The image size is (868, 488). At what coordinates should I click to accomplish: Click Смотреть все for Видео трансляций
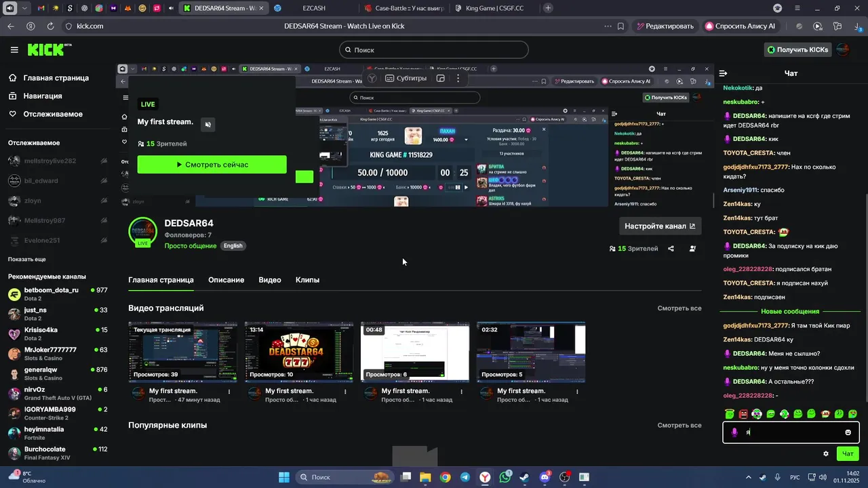point(679,308)
